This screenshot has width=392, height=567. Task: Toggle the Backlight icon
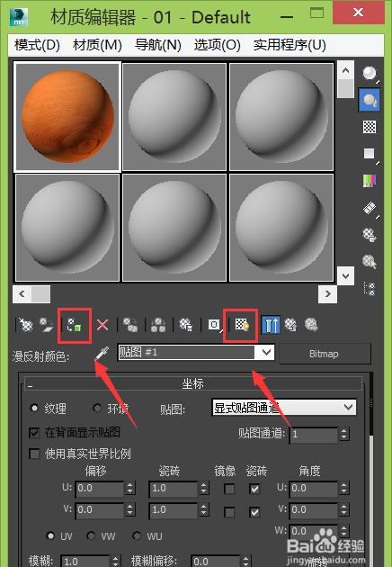coord(370,100)
